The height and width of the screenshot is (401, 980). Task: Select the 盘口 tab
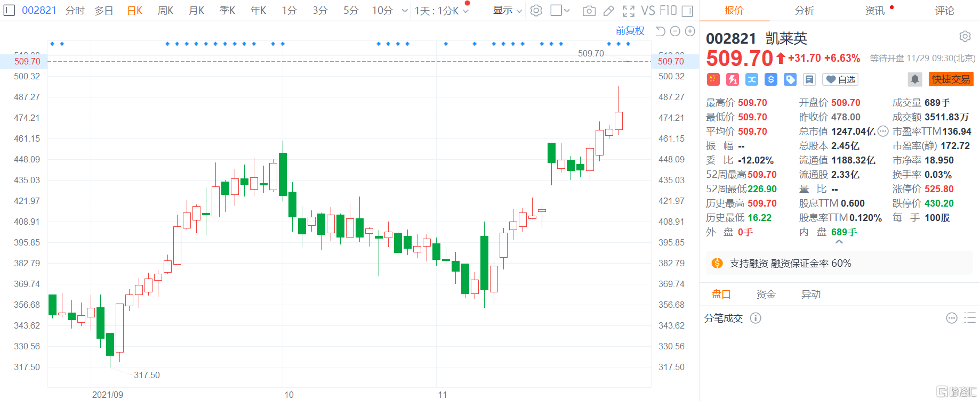(721, 294)
